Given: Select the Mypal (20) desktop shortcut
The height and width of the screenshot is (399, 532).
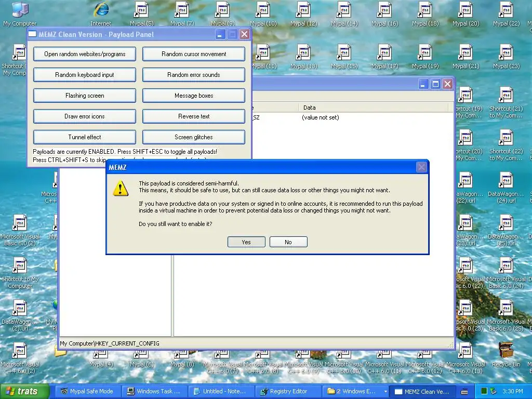Looking at the screenshot, I should point(466,14).
